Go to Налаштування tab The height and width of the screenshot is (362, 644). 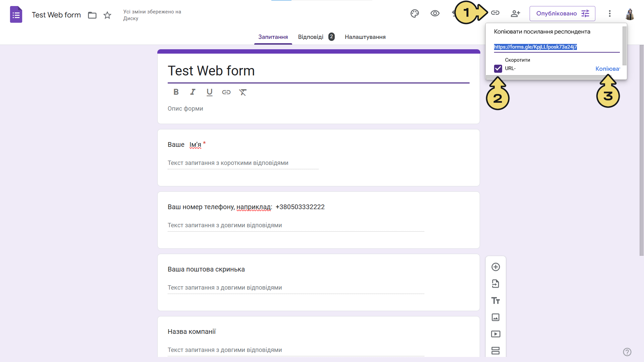pos(365,37)
